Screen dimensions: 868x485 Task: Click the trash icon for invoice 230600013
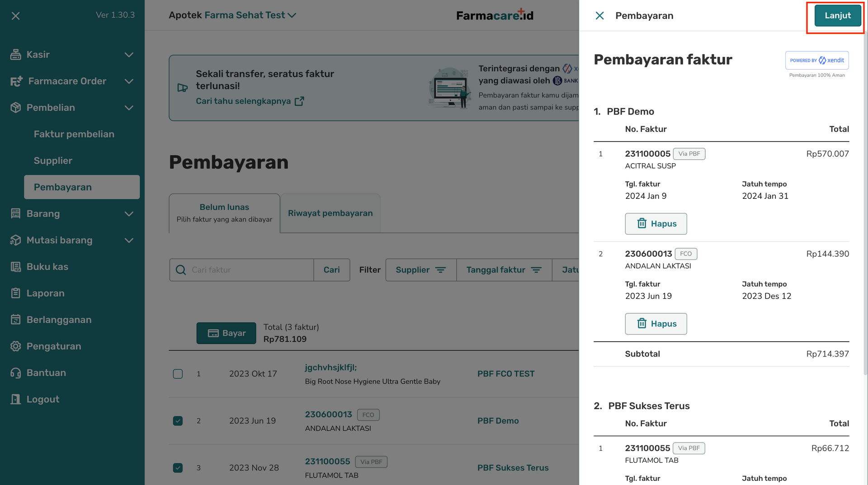(642, 323)
